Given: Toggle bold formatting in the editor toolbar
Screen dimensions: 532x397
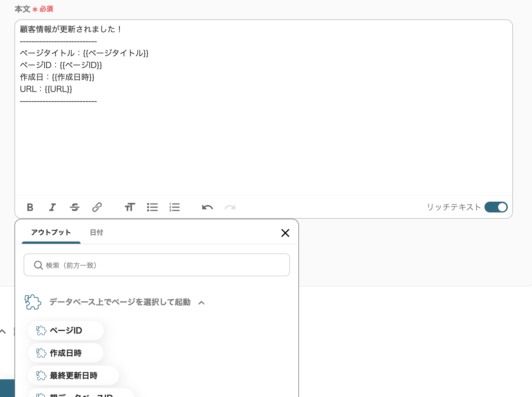Looking at the screenshot, I should pyautogui.click(x=30, y=207).
